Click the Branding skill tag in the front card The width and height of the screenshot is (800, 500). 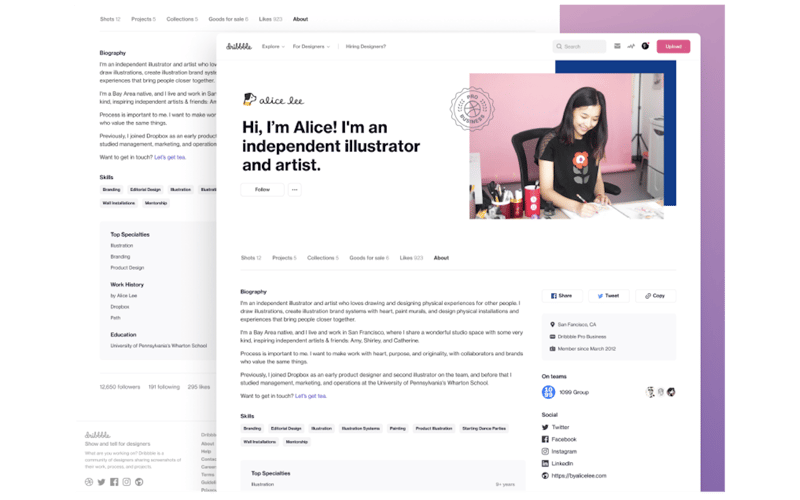(252, 429)
